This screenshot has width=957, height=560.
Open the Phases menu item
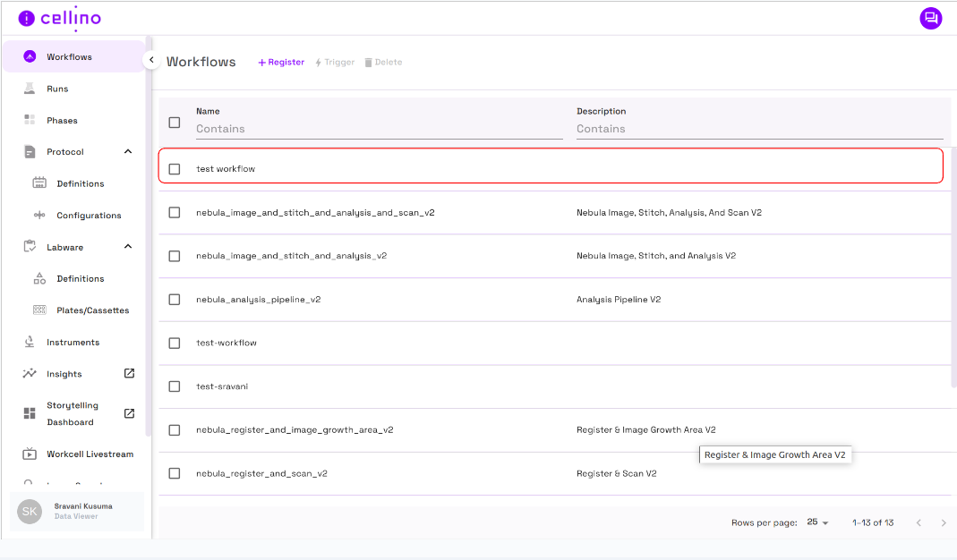[62, 121]
